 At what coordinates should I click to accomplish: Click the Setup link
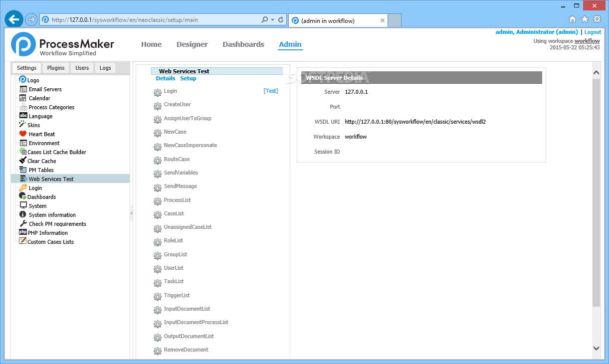pos(188,78)
